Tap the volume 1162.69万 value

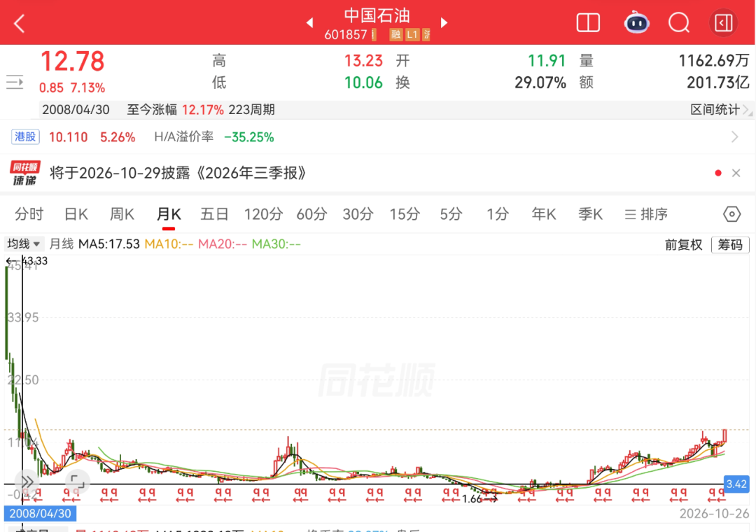[713, 60]
